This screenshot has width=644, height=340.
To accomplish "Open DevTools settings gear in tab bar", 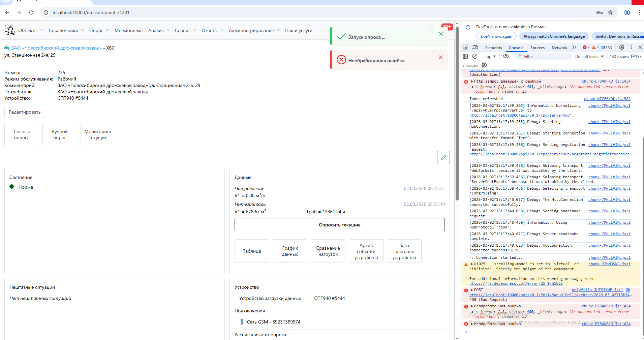I will 622,48.
